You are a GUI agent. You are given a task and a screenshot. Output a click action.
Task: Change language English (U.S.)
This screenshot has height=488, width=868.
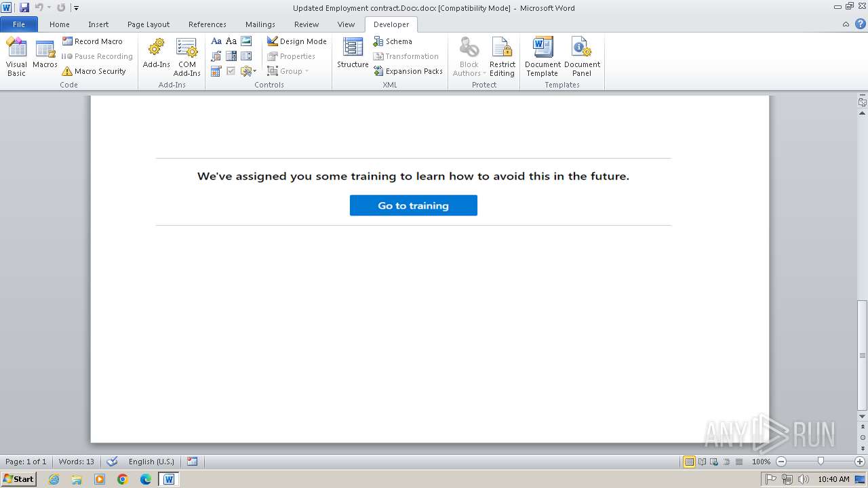[151, 462]
